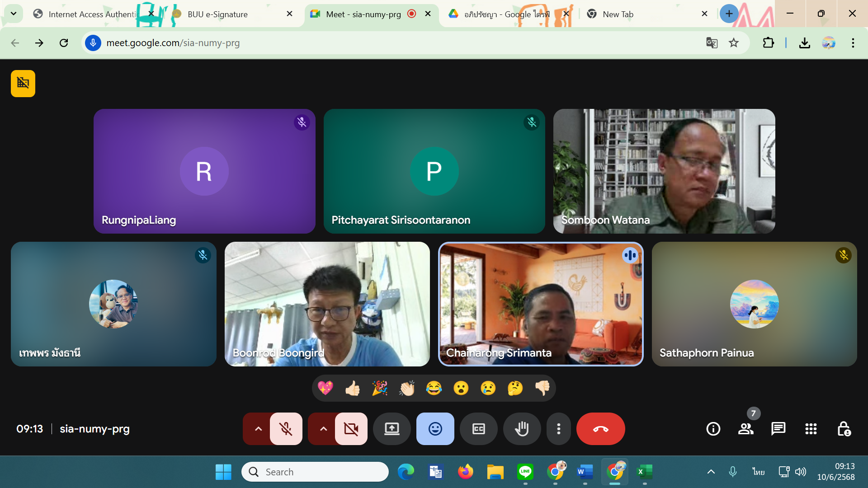868x488 pixels.
Task: Expand audio settings arrow next to microphone
Action: click(258, 429)
